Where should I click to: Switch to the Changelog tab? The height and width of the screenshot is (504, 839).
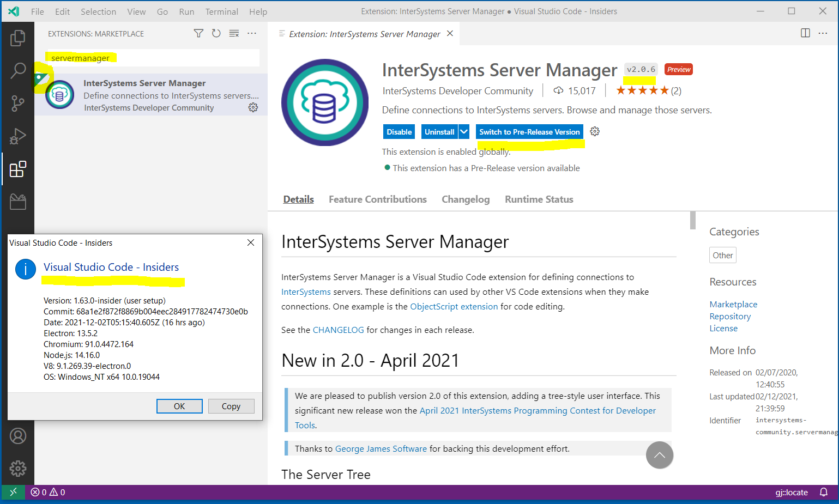pos(466,199)
